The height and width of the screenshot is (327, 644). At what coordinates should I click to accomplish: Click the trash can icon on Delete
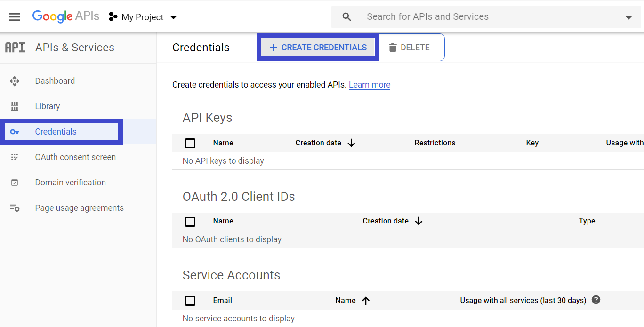click(393, 48)
